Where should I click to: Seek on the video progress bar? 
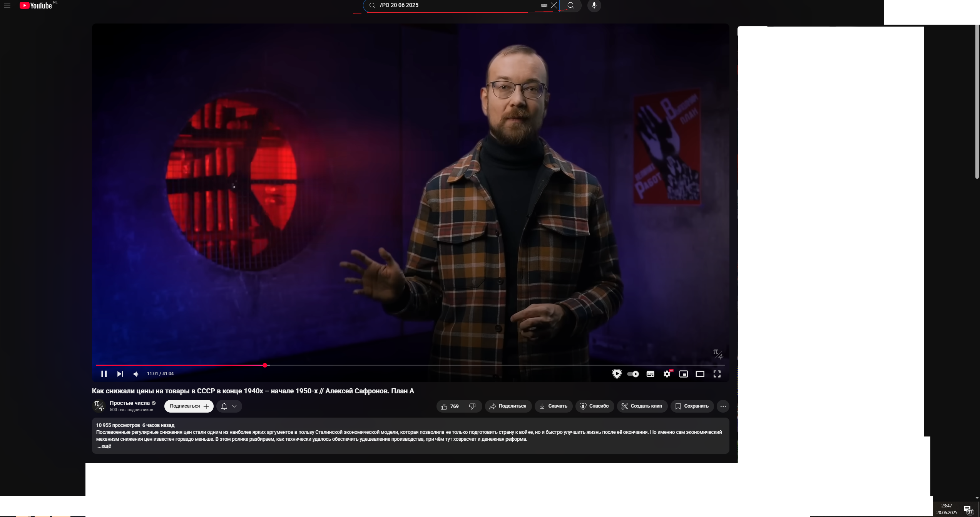462,365
